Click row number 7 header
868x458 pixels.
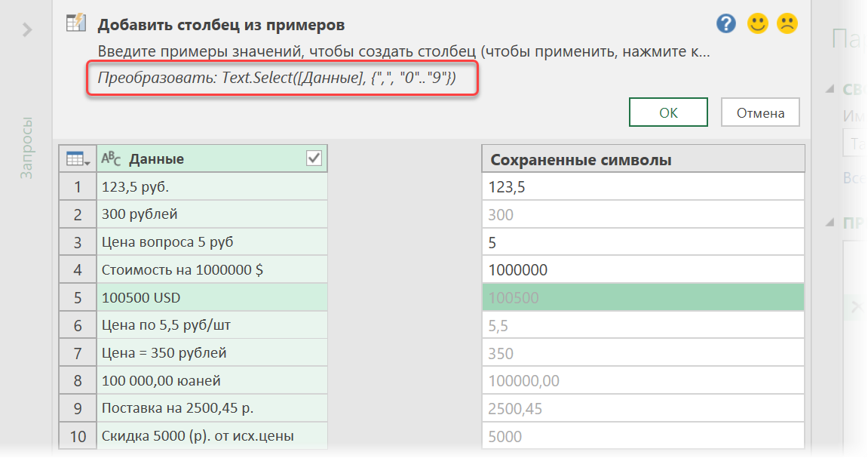tap(78, 352)
